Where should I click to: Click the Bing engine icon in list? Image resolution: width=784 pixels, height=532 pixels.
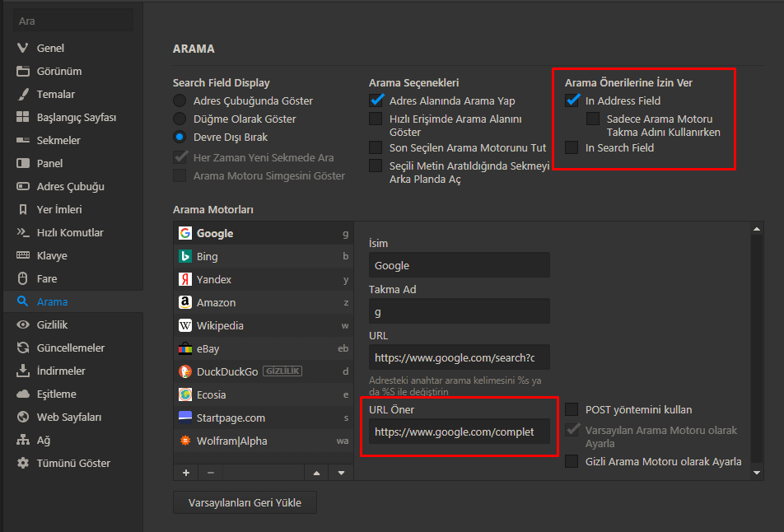pyautogui.click(x=185, y=256)
